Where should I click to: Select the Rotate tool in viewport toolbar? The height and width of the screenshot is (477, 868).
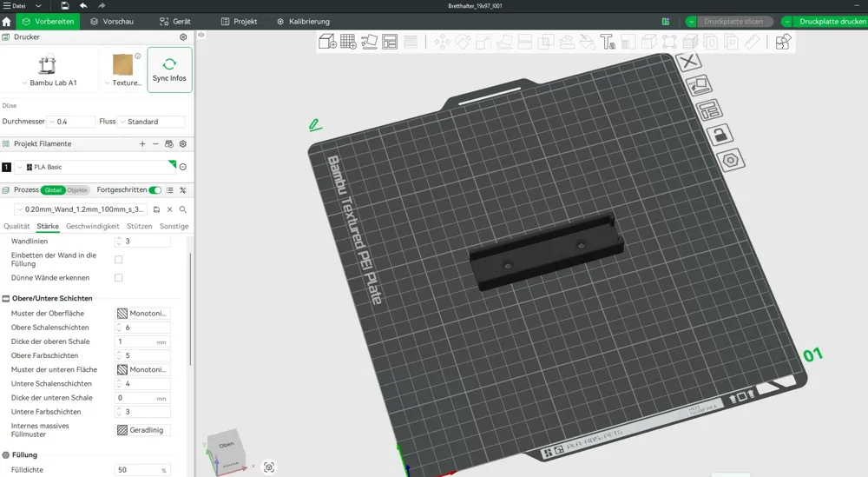tap(463, 42)
